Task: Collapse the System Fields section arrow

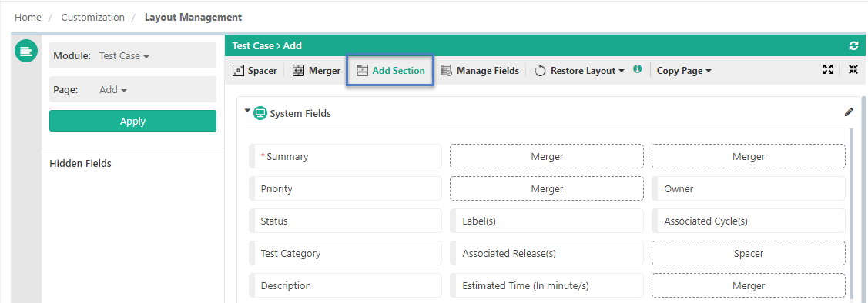Action: (x=247, y=111)
